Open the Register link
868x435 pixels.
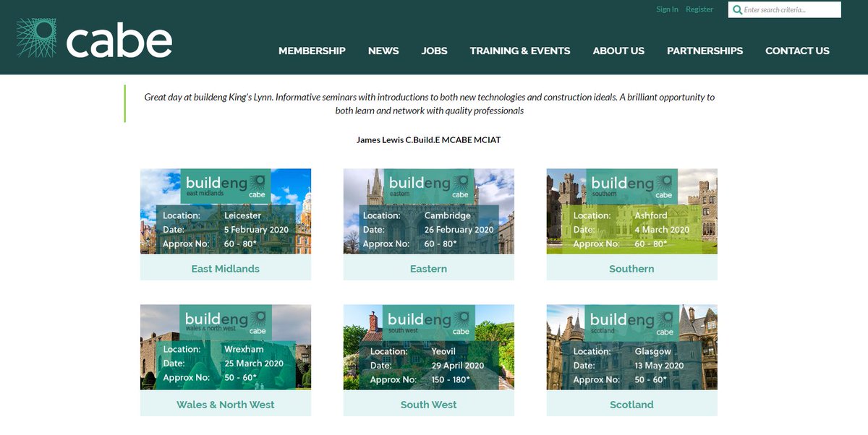699,9
